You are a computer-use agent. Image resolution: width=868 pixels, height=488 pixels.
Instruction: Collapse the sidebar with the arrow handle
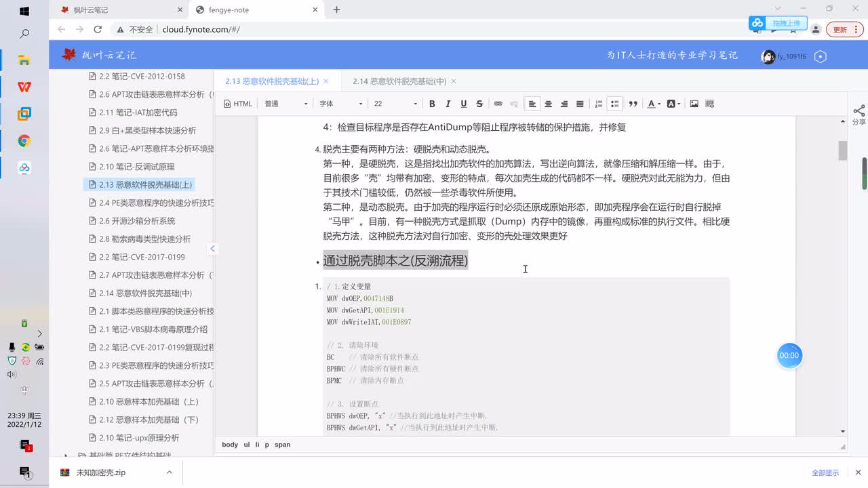[x=212, y=249]
